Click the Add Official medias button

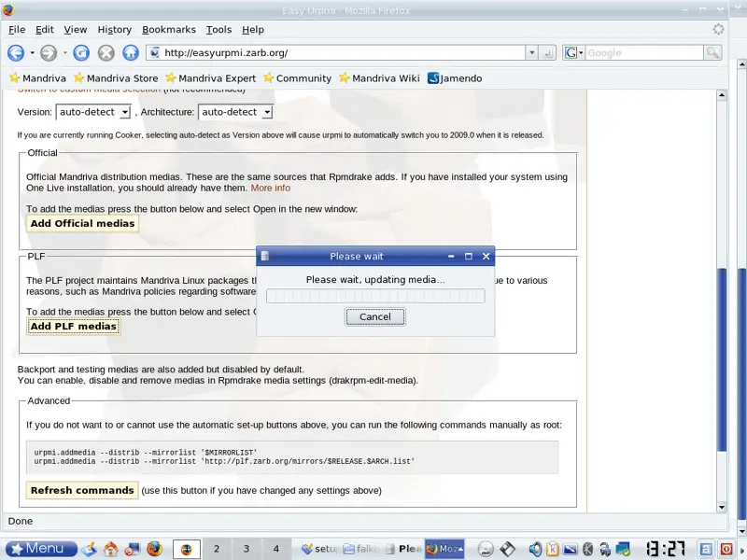click(x=82, y=223)
